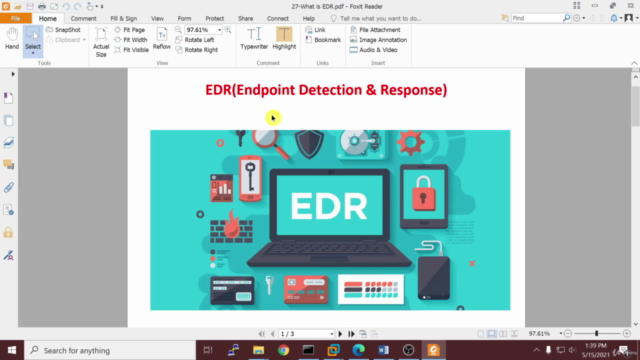The image size is (640, 360).
Task: Click the Undo quick-access icon
Action: pyautogui.click(x=66, y=6)
